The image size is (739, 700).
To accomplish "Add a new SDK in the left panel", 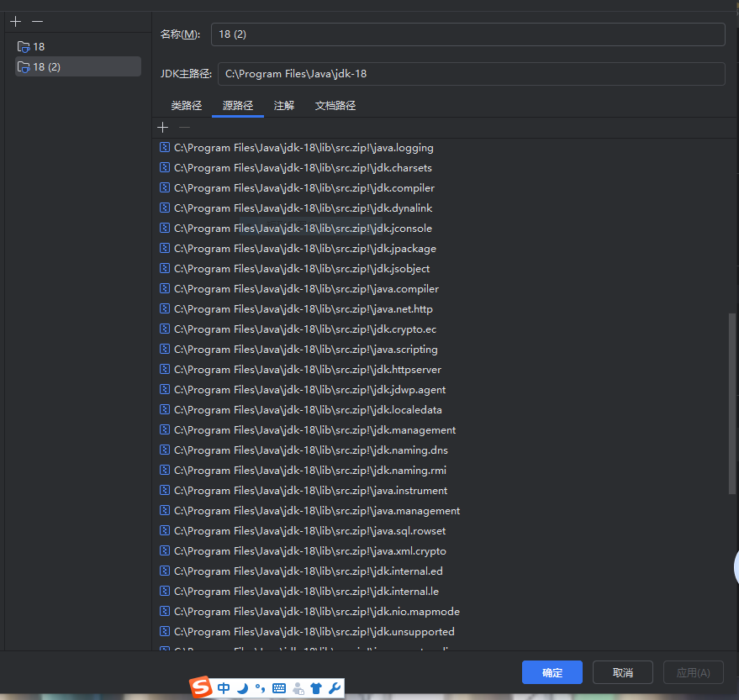I will 15,22.
